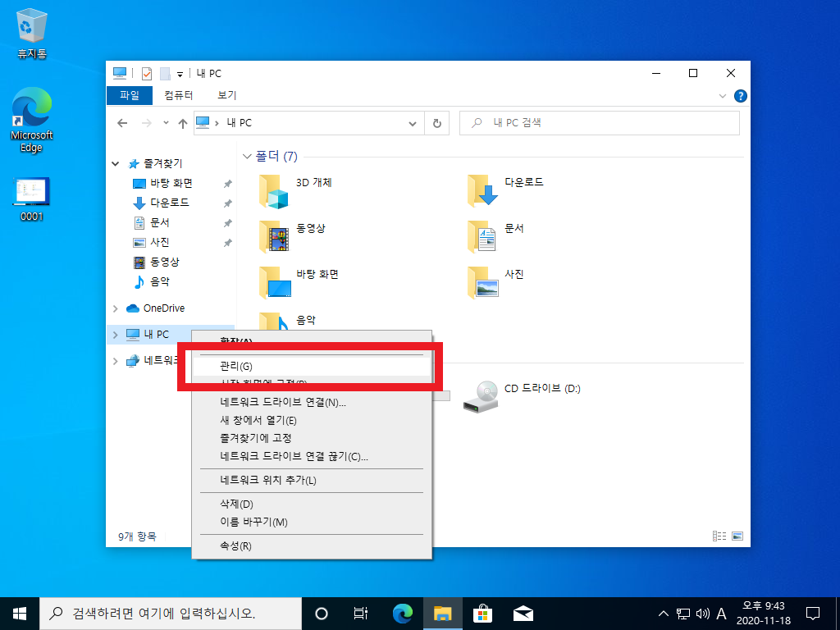Go up one folder level arrow

183,123
